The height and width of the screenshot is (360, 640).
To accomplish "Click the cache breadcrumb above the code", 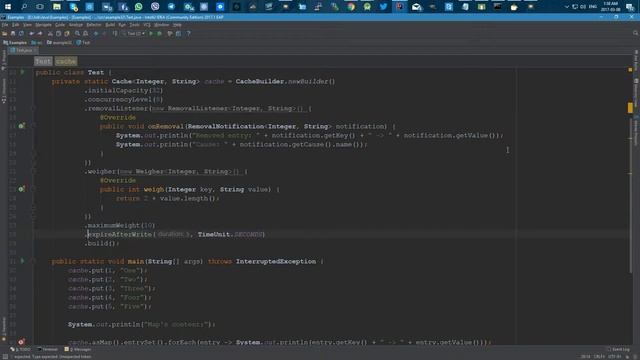I will [66, 61].
